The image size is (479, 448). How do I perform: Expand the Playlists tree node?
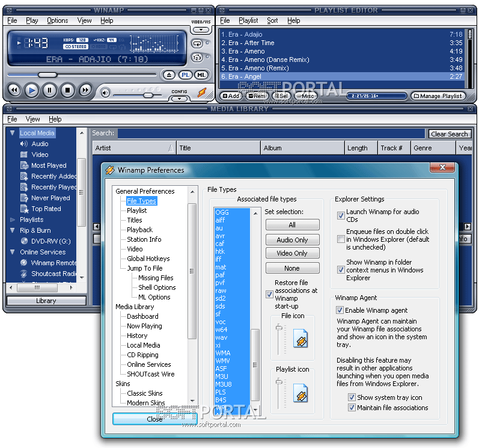click(x=13, y=219)
